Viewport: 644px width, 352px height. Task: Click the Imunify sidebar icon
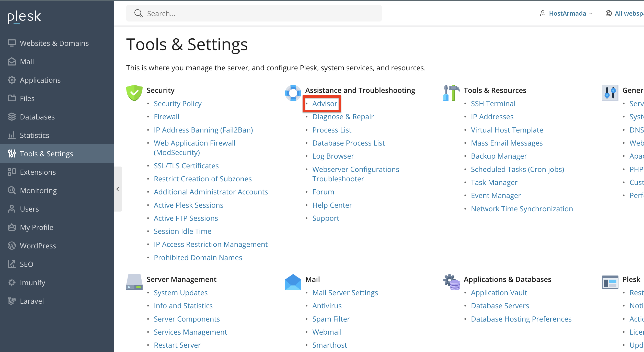coord(12,282)
